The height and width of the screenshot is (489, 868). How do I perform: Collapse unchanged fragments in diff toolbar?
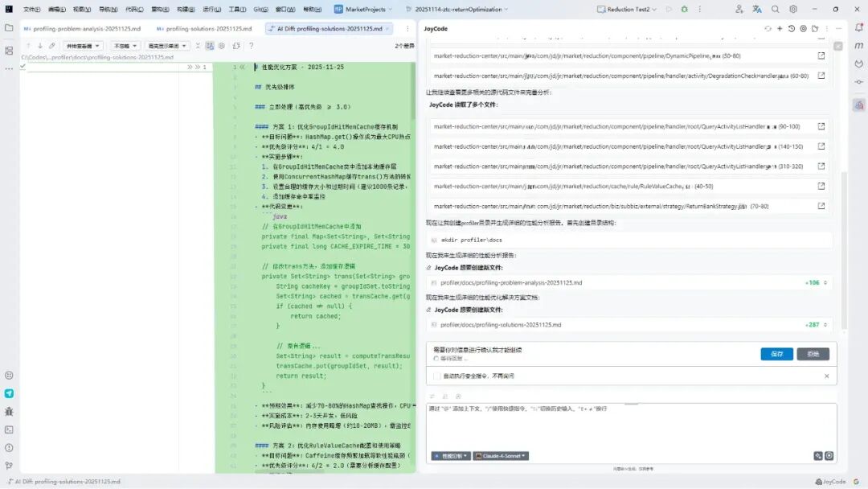(198, 46)
